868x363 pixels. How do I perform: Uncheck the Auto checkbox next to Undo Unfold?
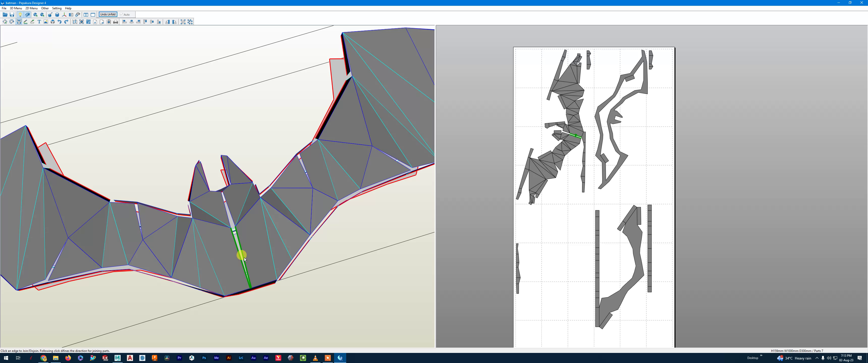point(122,14)
